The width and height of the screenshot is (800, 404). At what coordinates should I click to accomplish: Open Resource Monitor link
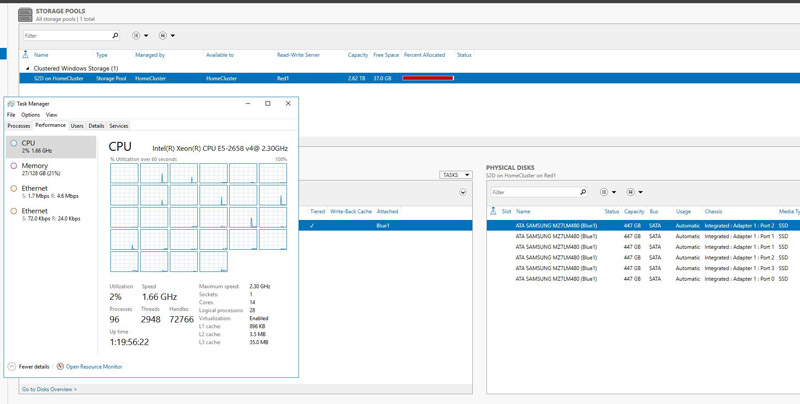[93, 367]
